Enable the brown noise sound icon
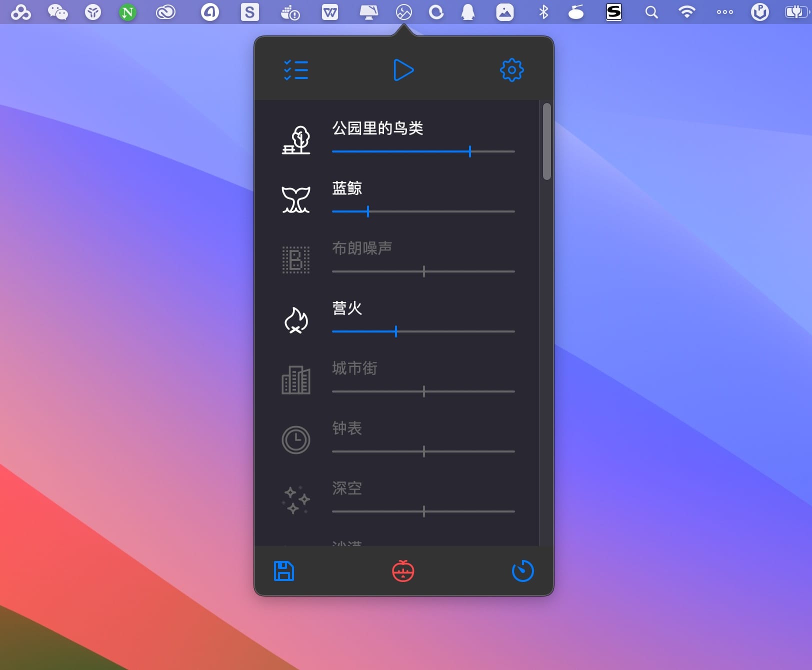This screenshot has height=670, width=812. pyautogui.click(x=296, y=260)
